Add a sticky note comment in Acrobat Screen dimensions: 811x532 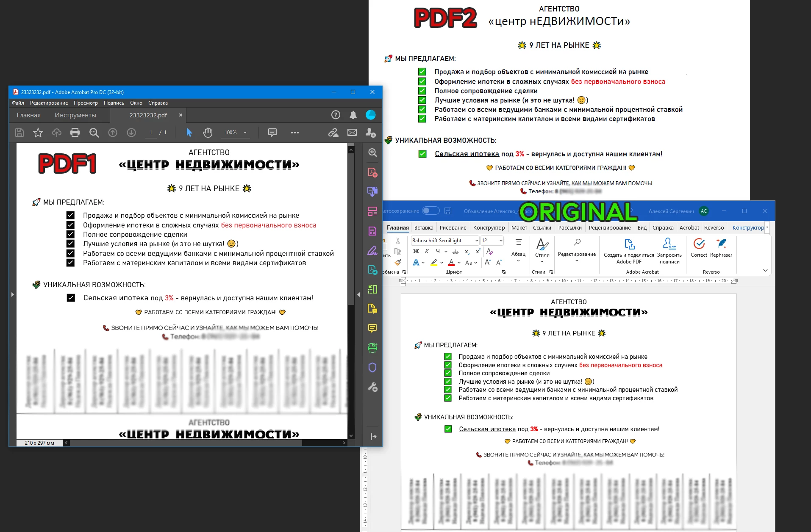[x=272, y=133]
